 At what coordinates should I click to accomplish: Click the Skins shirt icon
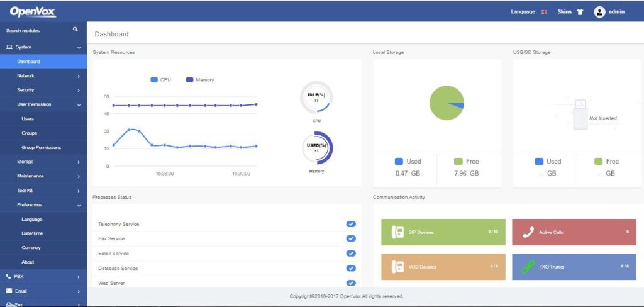click(x=579, y=12)
